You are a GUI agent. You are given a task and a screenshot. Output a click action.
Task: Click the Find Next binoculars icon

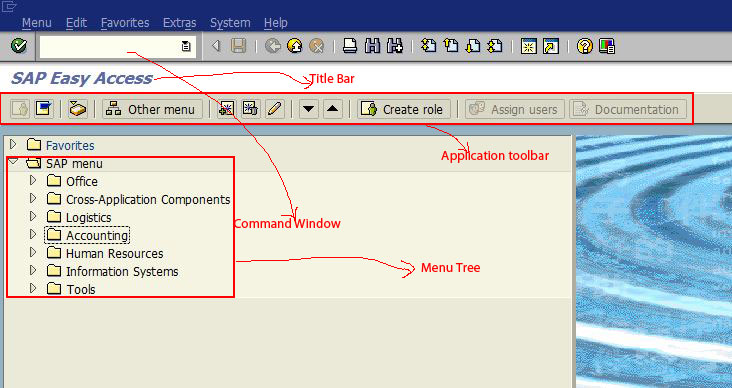(394, 46)
